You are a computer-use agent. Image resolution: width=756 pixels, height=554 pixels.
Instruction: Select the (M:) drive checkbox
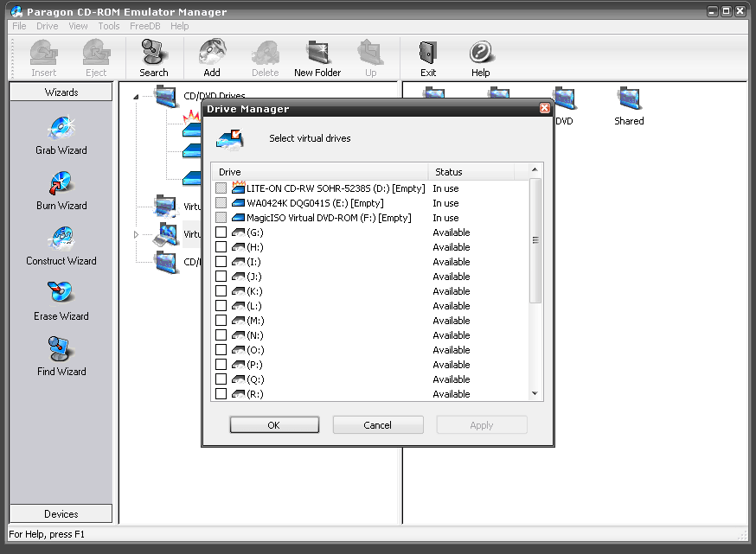(221, 321)
